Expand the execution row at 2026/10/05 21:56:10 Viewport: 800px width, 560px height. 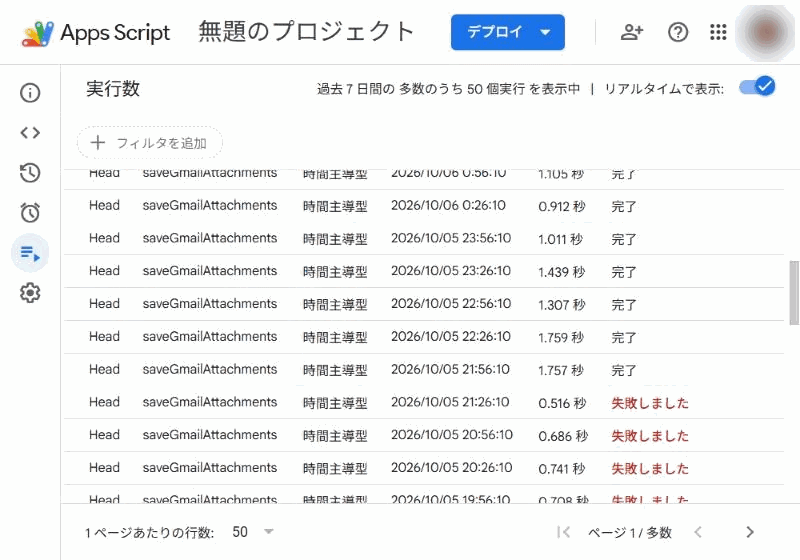coord(424,369)
